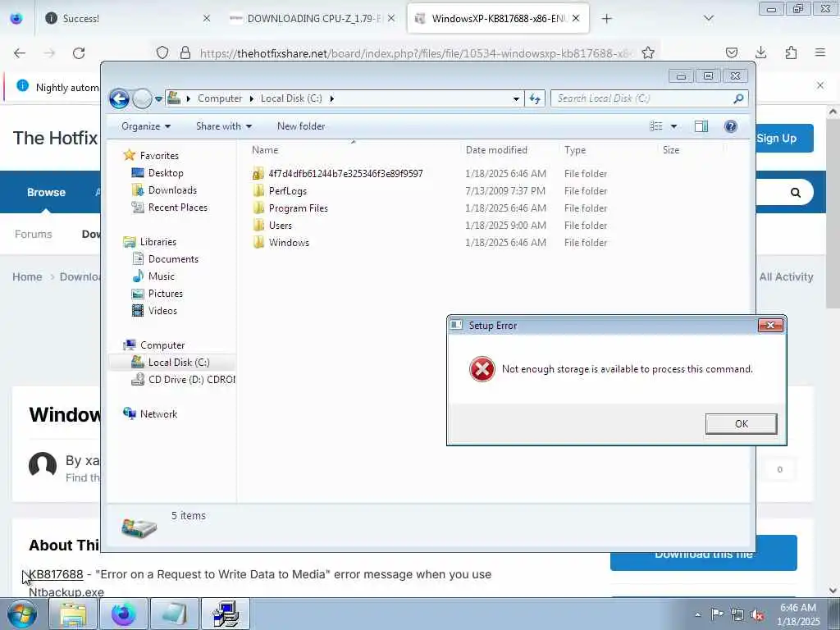Open the Explorer help icon
The width and height of the screenshot is (840, 630).
[730, 126]
